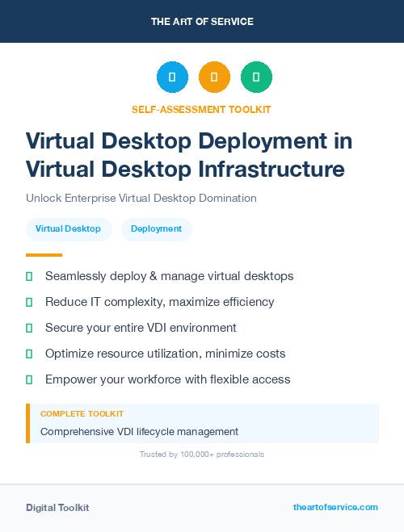Click bullet icon beside Optimize resource utilization
The width and height of the screenshot is (404, 532).
pos(29,354)
